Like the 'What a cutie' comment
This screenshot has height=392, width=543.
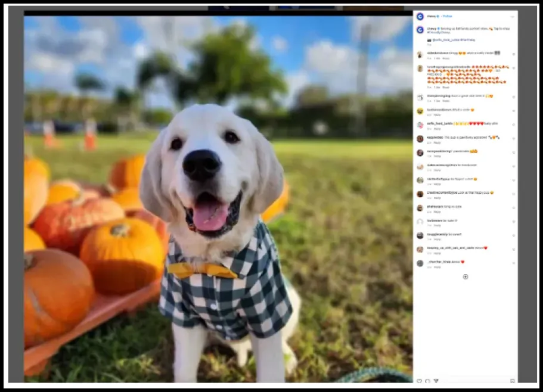(x=513, y=111)
